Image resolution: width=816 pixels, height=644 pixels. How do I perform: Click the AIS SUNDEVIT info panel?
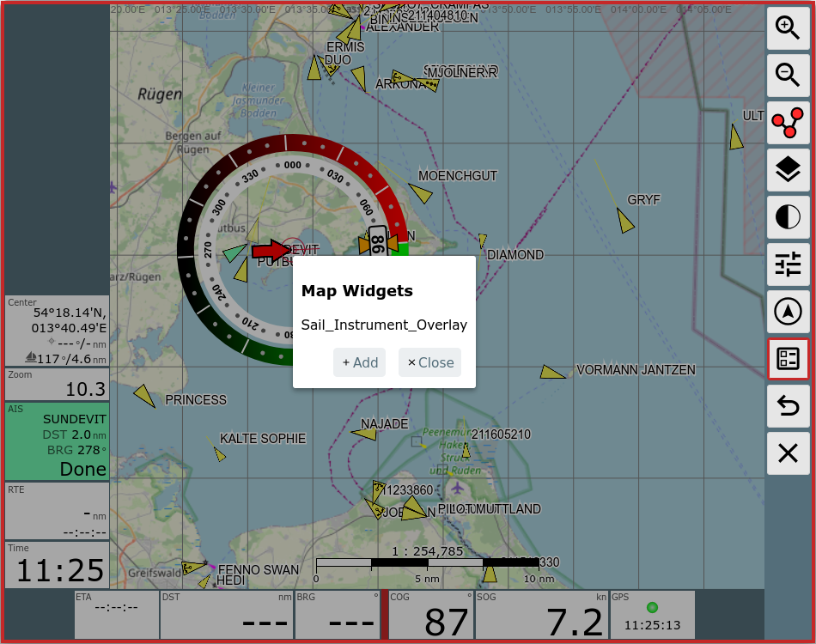tap(57, 441)
